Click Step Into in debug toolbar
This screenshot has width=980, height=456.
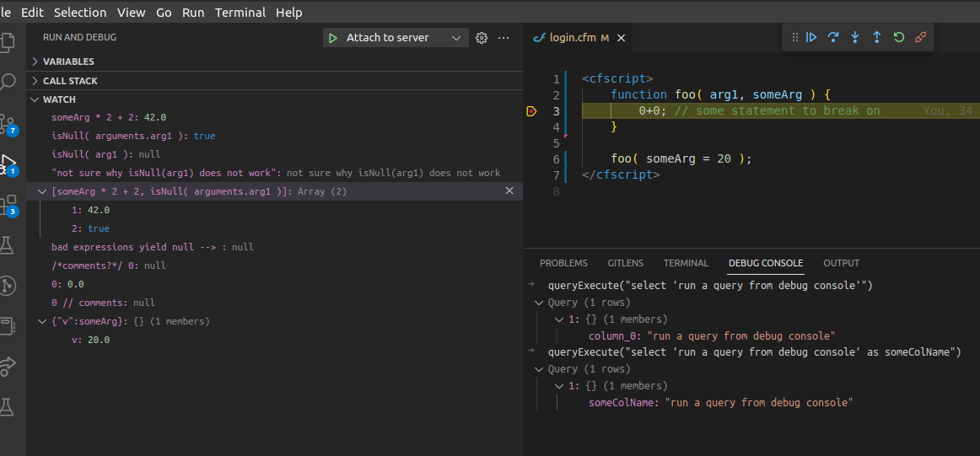click(855, 37)
